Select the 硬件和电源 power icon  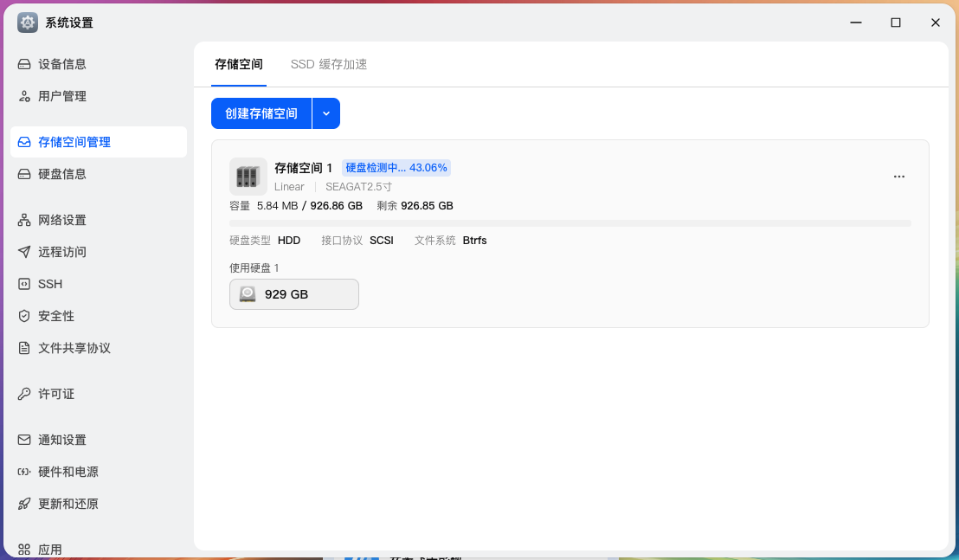(23, 472)
